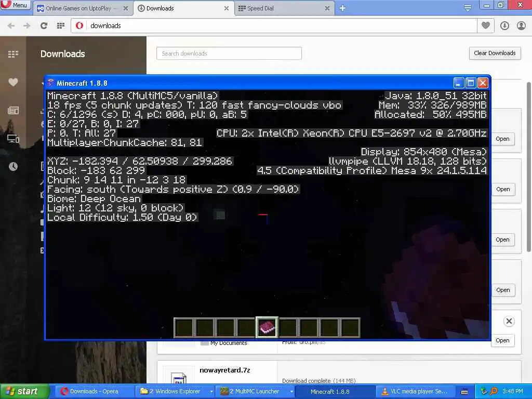This screenshot has width=532, height=399.
Task: Go forward with the forward arrow
Action: [27, 26]
